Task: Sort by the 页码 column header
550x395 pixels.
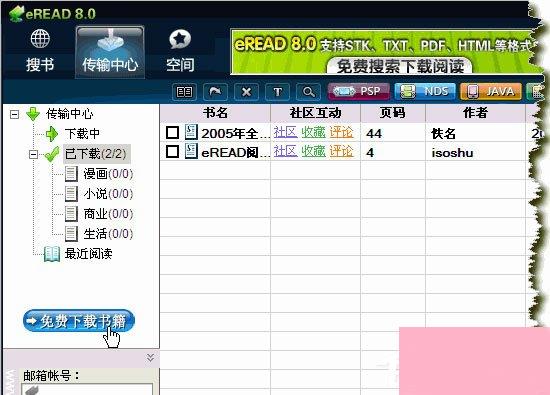Action: [x=393, y=113]
